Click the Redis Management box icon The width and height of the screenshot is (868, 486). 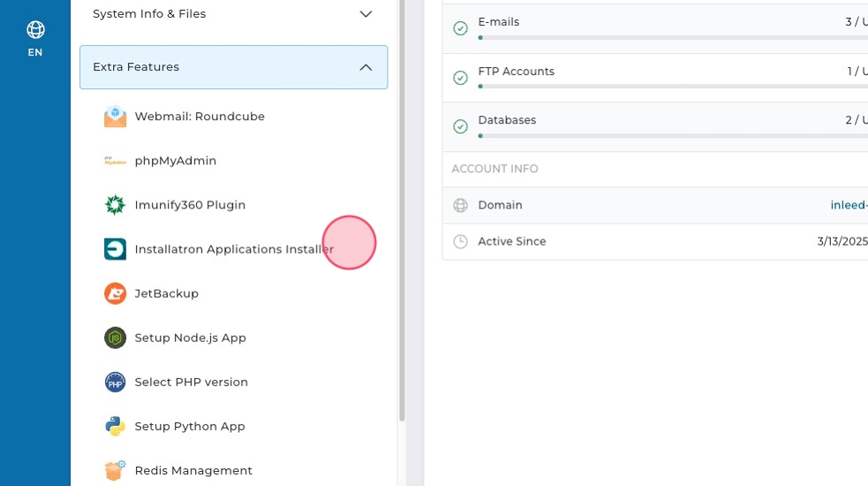click(x=115, y=470)
